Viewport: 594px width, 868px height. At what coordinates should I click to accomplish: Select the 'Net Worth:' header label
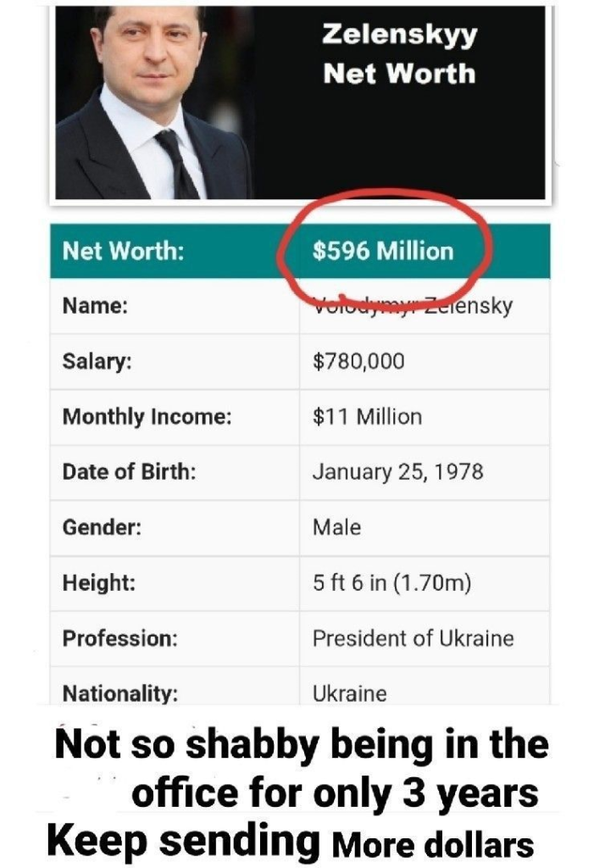click(x=123, y=251)
